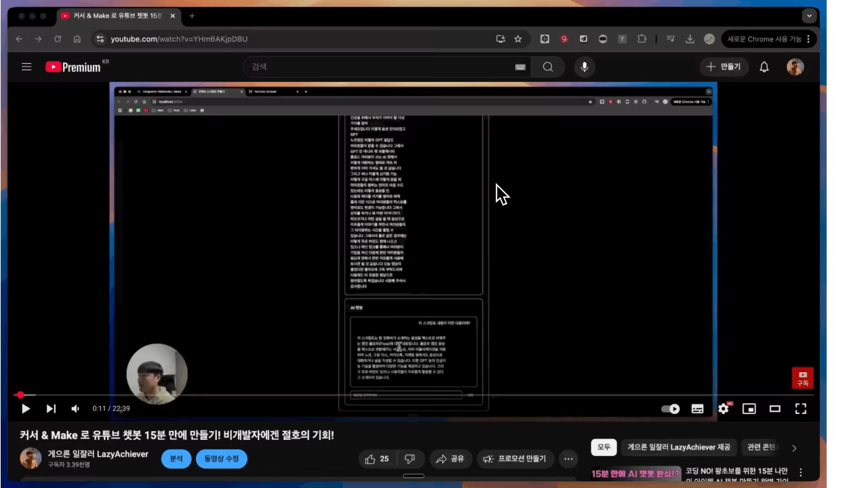This screenshot has width=868, height=488.
Task: Dislike the video with thumbs down
Action: [x=410, y=459]
